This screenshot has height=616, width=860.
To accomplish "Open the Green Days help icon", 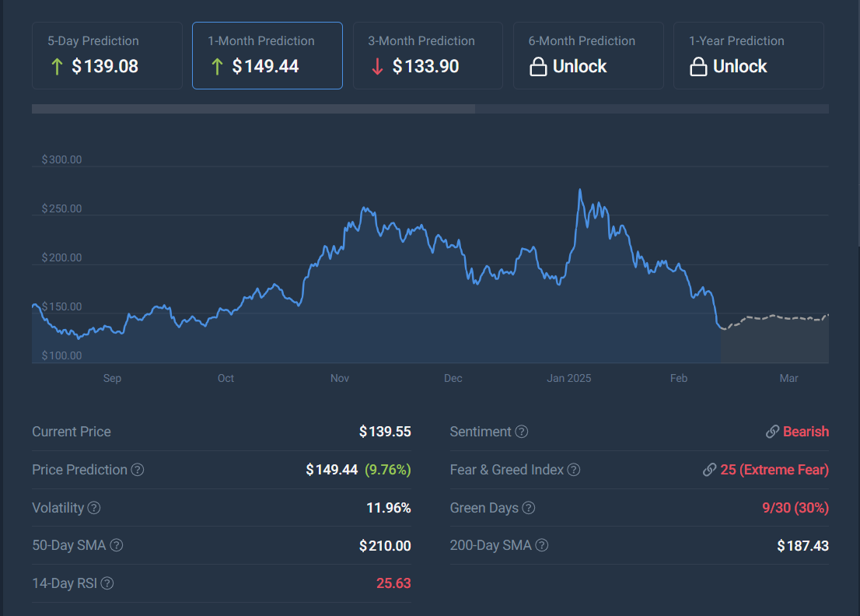I will tap(528, 508).
